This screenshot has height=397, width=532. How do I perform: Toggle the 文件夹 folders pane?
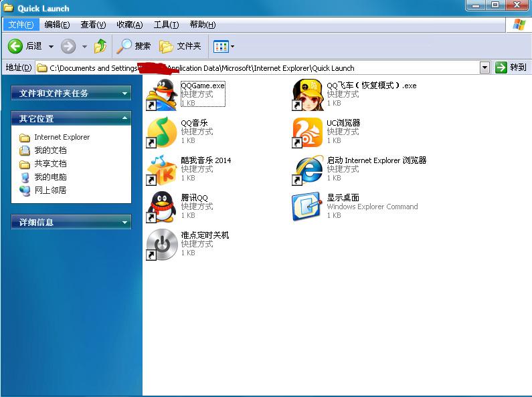pos(180,46)
